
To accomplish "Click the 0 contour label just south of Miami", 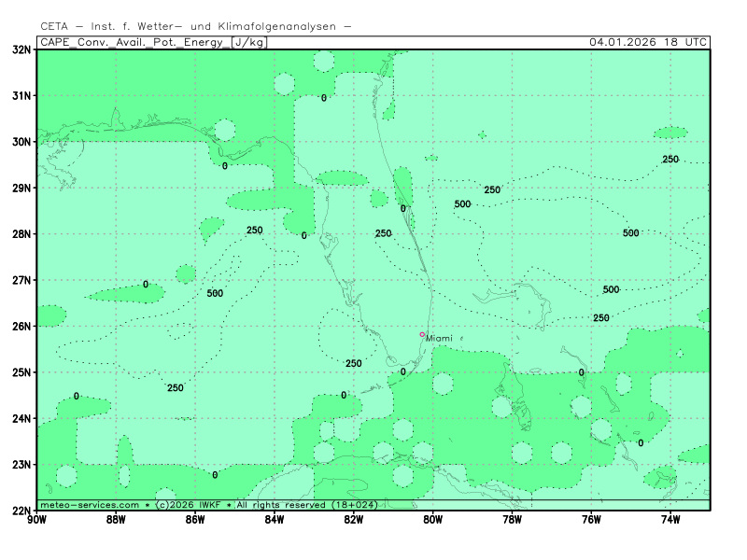I will click(403, 371).
